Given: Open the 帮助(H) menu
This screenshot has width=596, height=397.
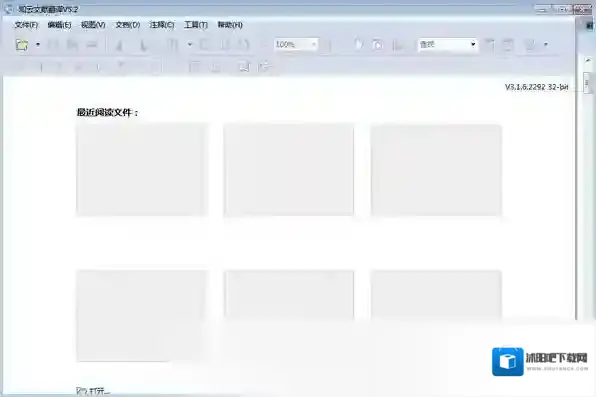Looking at the screenshot, I should pyautogui.click(x=230, y=25).
